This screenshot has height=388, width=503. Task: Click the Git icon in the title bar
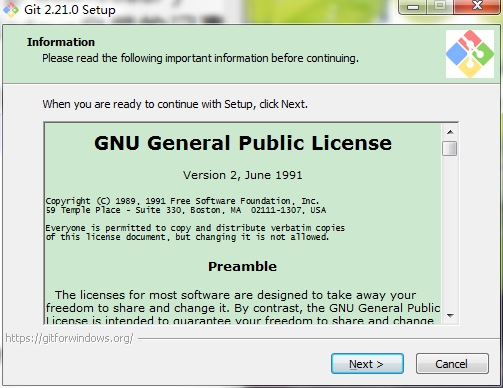tap(11, 10)
